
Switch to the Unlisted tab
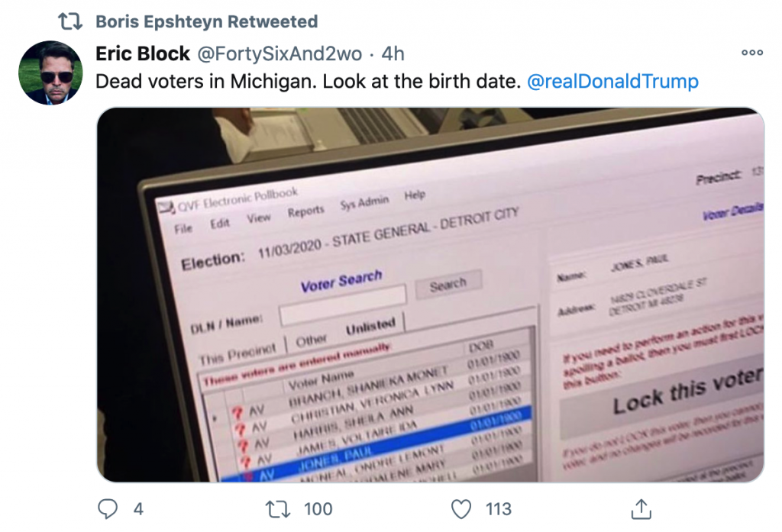coord(370,327)
